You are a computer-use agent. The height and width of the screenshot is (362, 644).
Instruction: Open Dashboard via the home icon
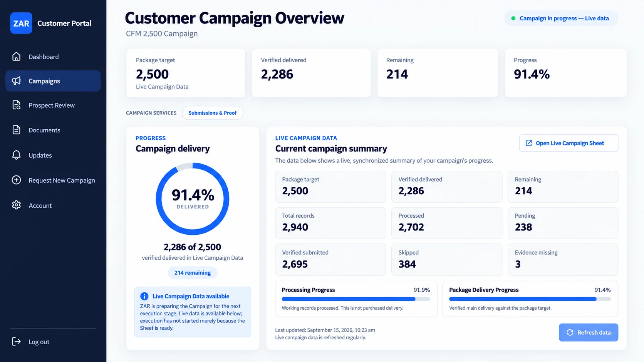(16, 57)
